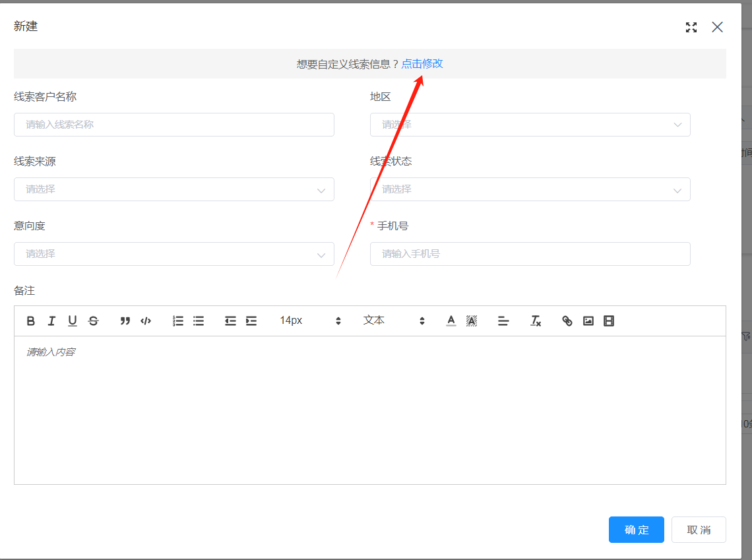Insert a blockquote with the quote icon
The image size is (752, 560).
(125, 321)
